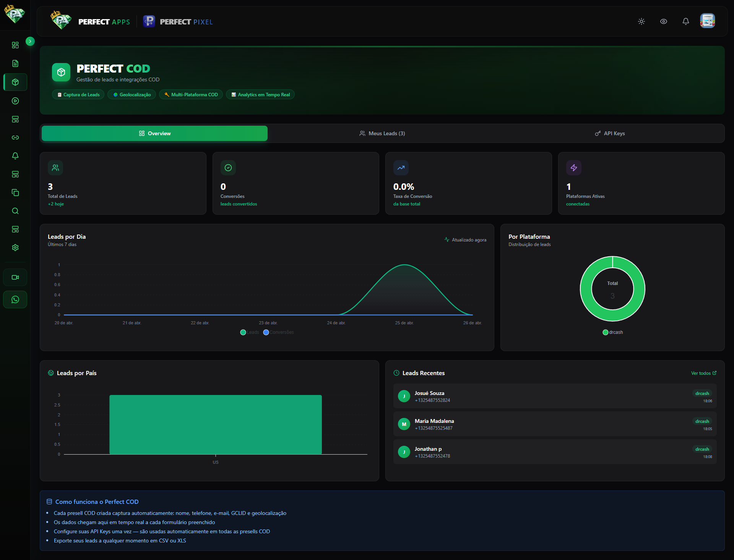The height and width of the screenshot is (560, 734).
Task: Click the users icon in Total de Leads card
Action: [x=55, y=168]
